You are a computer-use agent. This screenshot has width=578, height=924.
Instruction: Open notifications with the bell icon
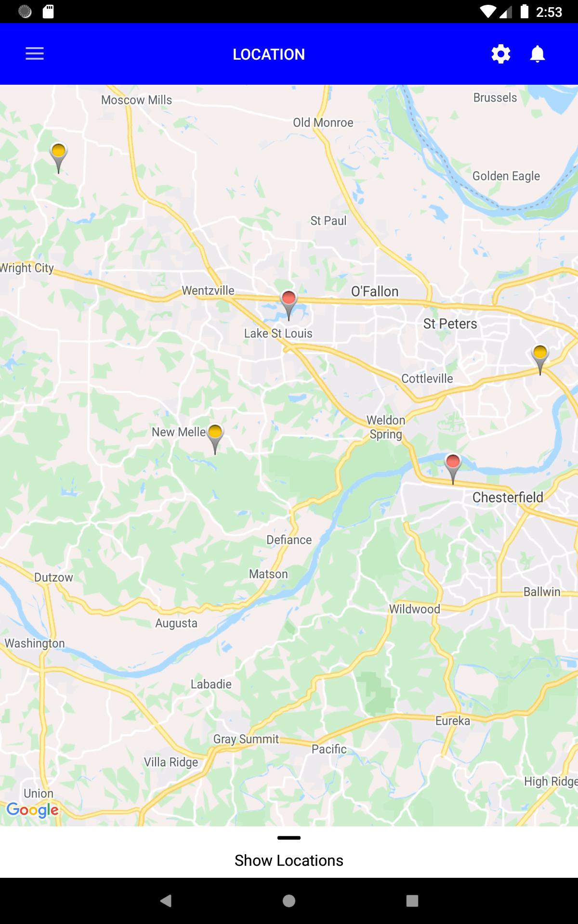point(538,54)
